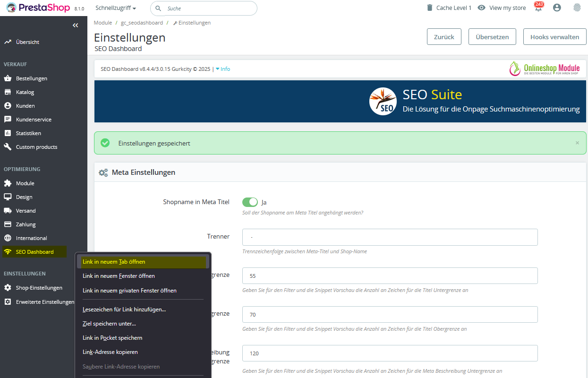Click the Kundenservice chat icon
The height and width of the screenshot is (378, 588).
click(8, 120)
